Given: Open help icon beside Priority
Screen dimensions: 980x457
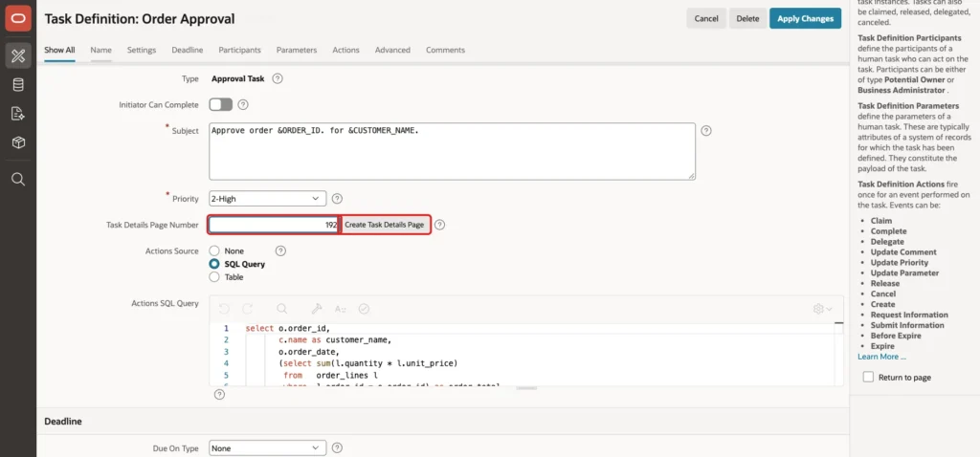Looking at the screenshot, I should [337, 199].
